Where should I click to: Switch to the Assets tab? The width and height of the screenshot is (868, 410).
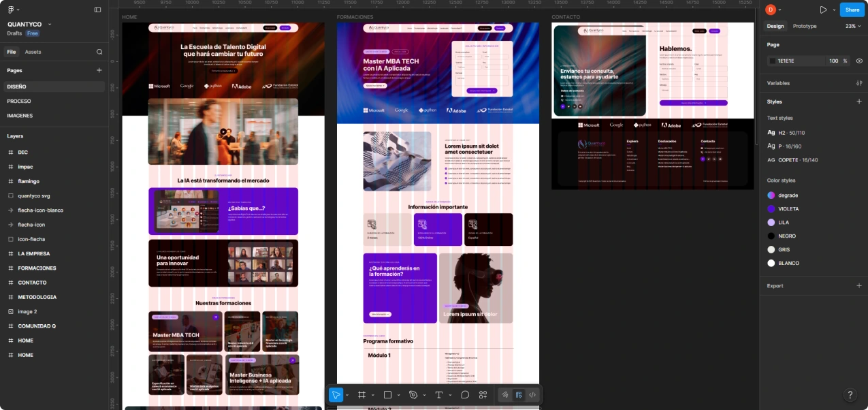pos(33,52)
